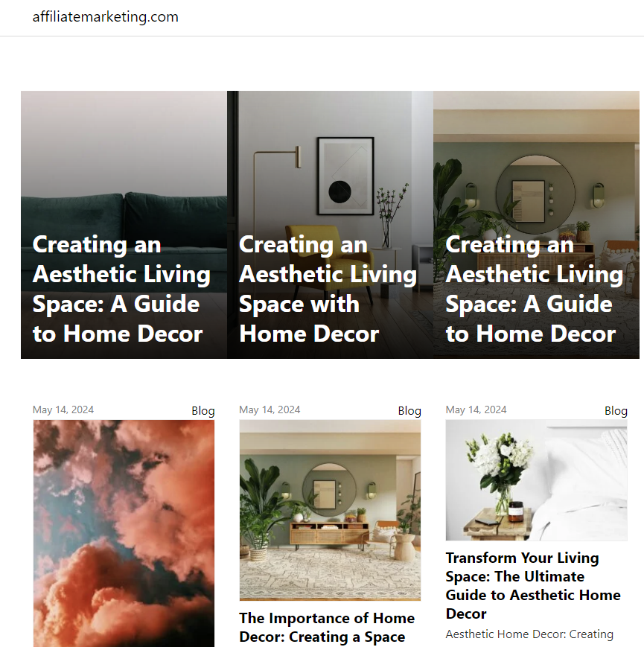Click first 'A Guide to Home Decor' heading
The image size is (644, 647).
121,289
